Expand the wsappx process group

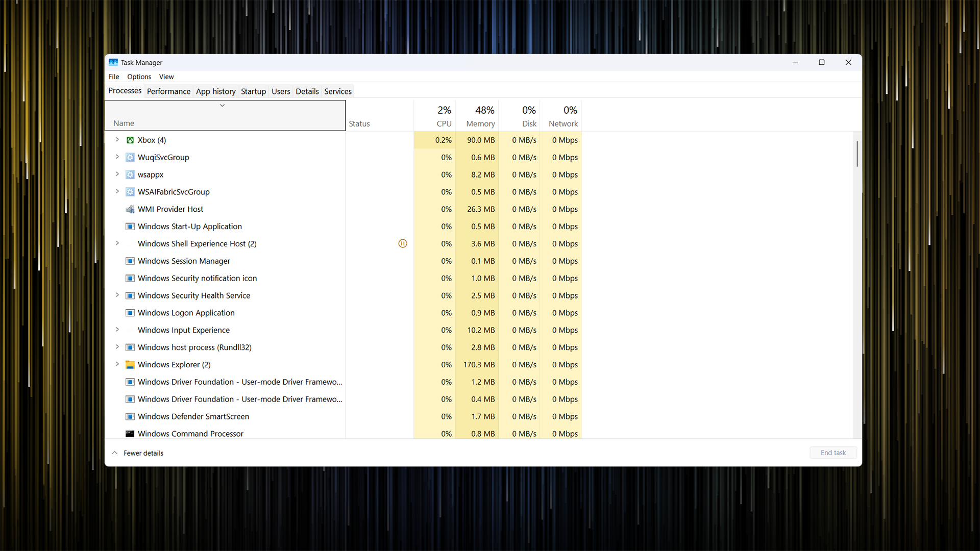tap(117, 174)
